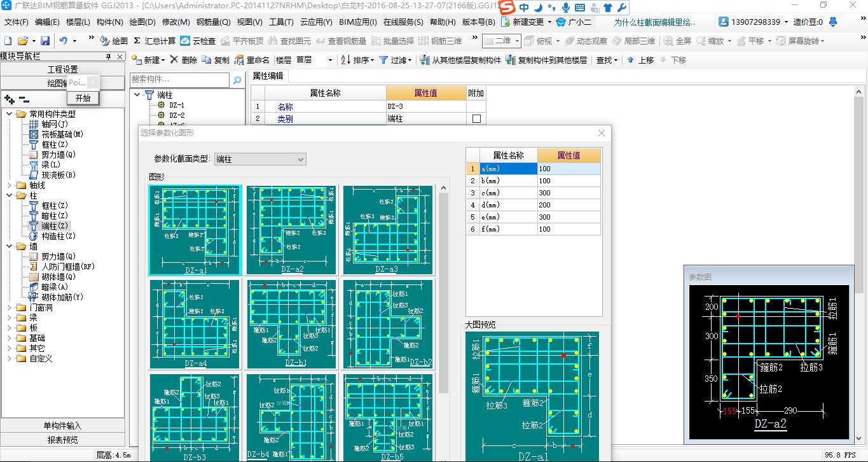
Task: Click 删除 to delete the component
Action: 183,60
